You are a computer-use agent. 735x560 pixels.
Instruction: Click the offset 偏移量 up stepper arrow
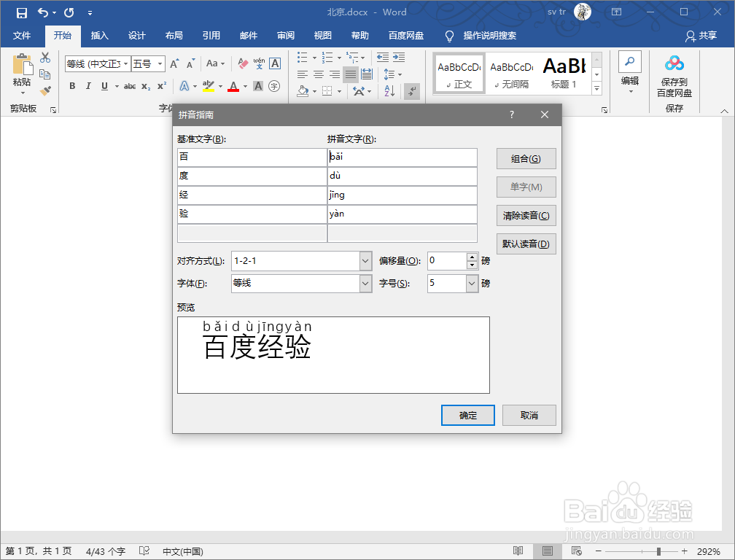(472, 257)
